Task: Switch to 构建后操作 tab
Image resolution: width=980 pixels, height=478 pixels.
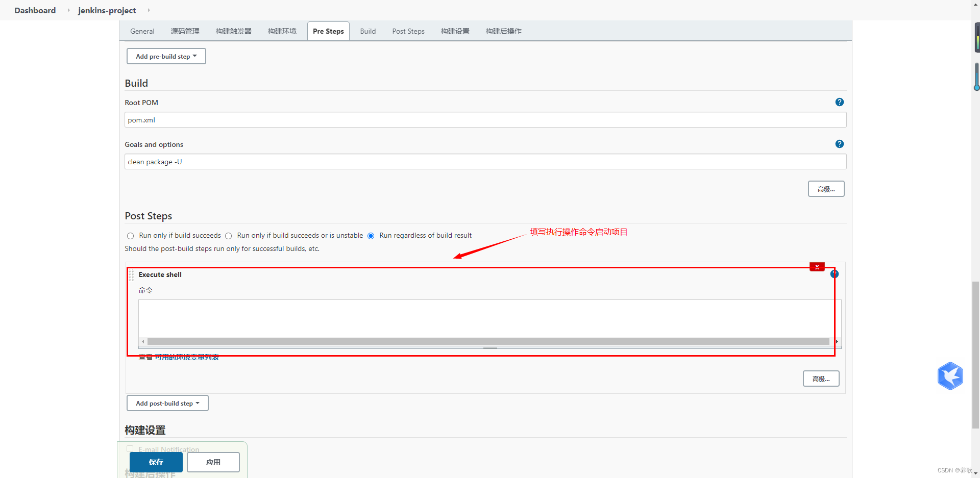Action: pyautogui.click(x=504, y=31)
